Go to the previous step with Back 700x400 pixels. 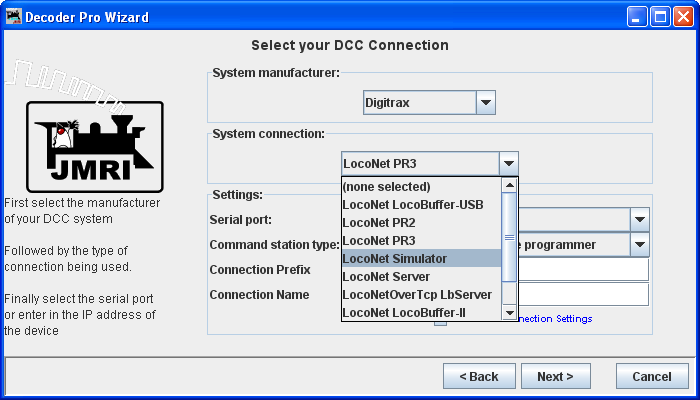(x=478, y=377)
